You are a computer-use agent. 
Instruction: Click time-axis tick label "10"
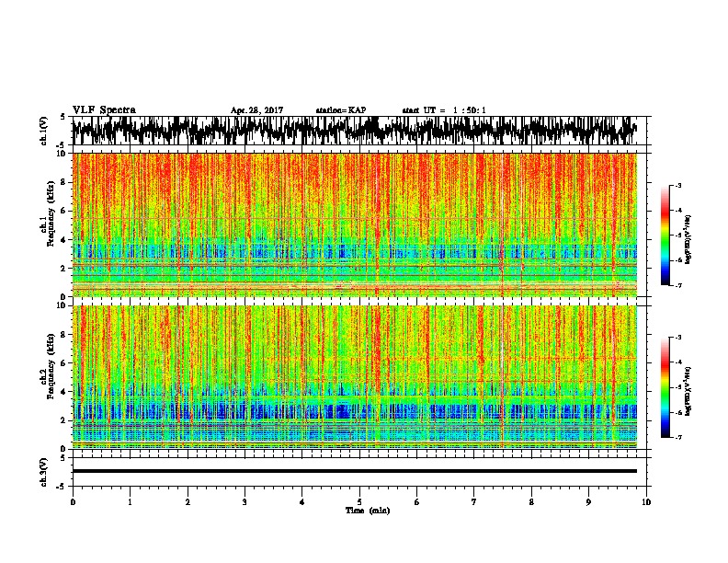pos(646,502)
